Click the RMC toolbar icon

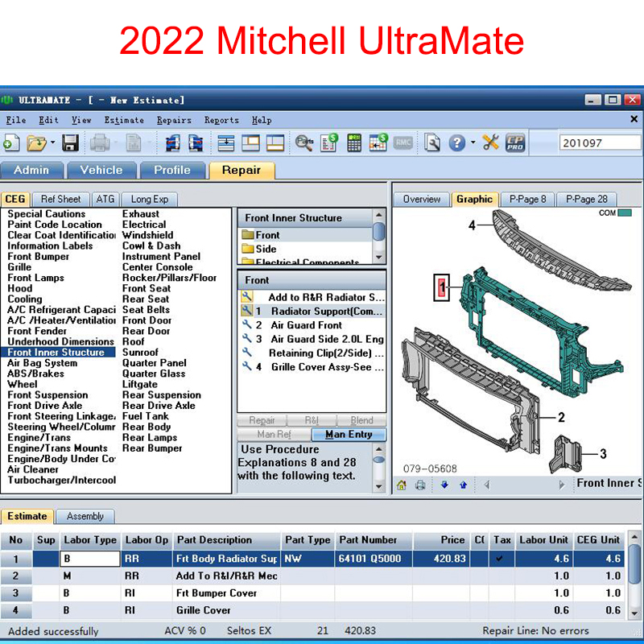pos(403,143)
